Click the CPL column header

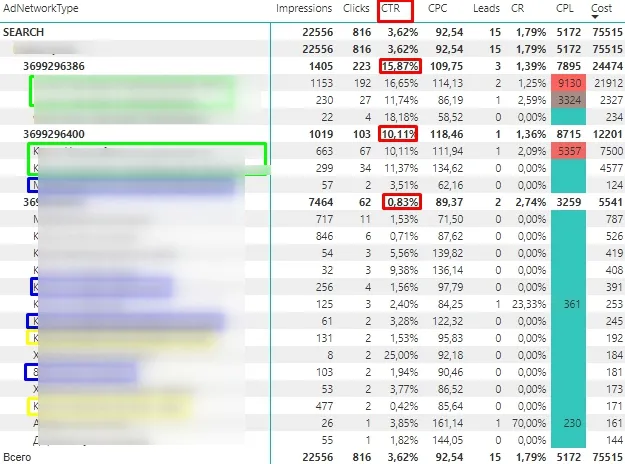(x=564, y=8)
